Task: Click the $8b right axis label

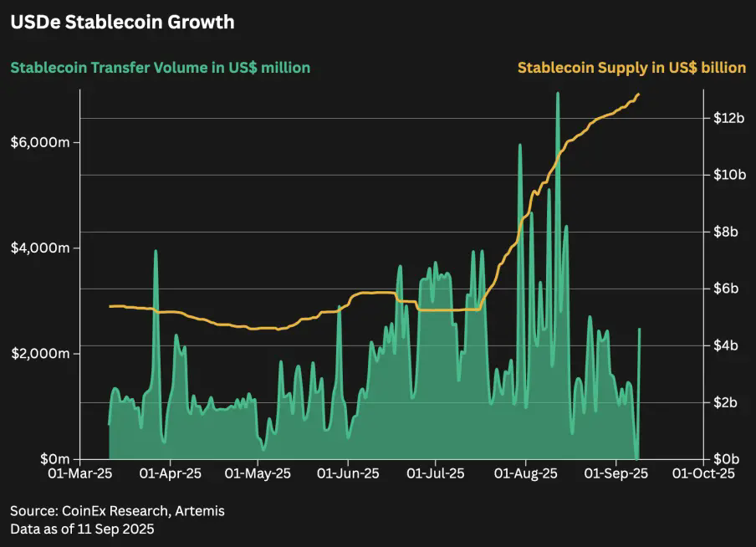Action: 726,232
